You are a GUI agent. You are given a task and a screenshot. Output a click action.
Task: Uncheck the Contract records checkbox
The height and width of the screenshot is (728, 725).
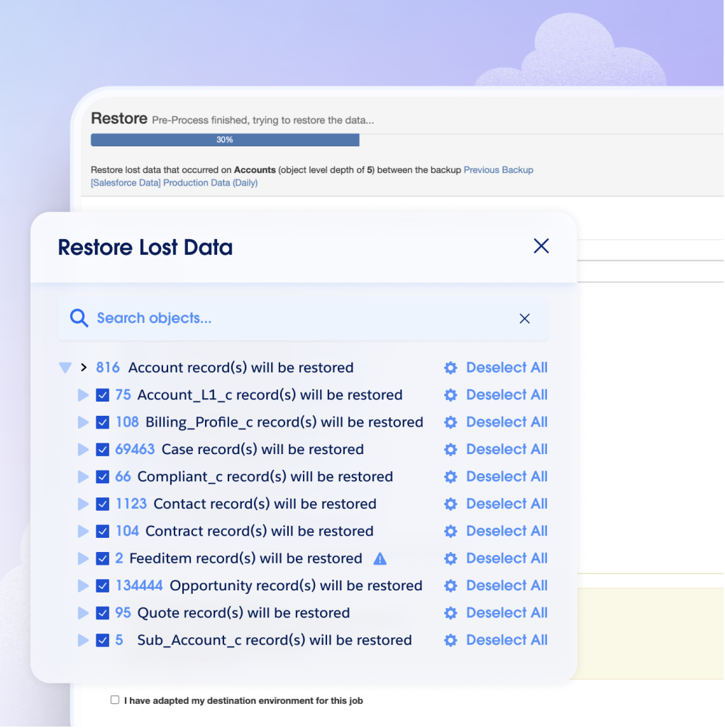coord(103,531)
